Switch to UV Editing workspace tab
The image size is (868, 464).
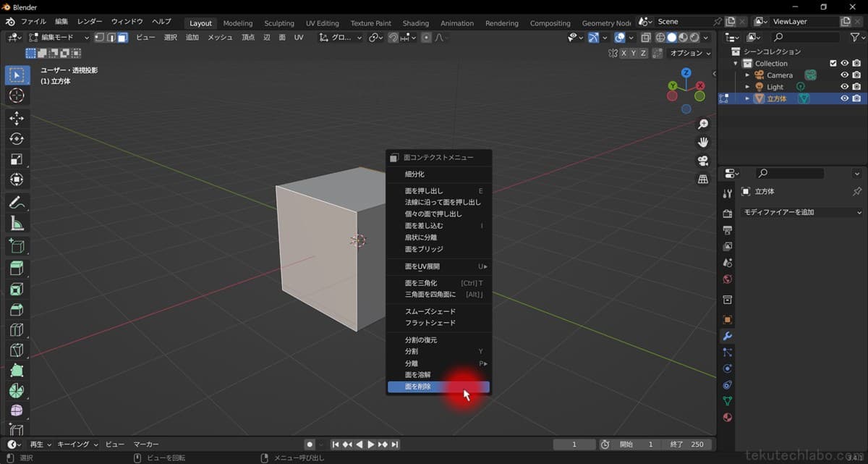click(322, 23)
